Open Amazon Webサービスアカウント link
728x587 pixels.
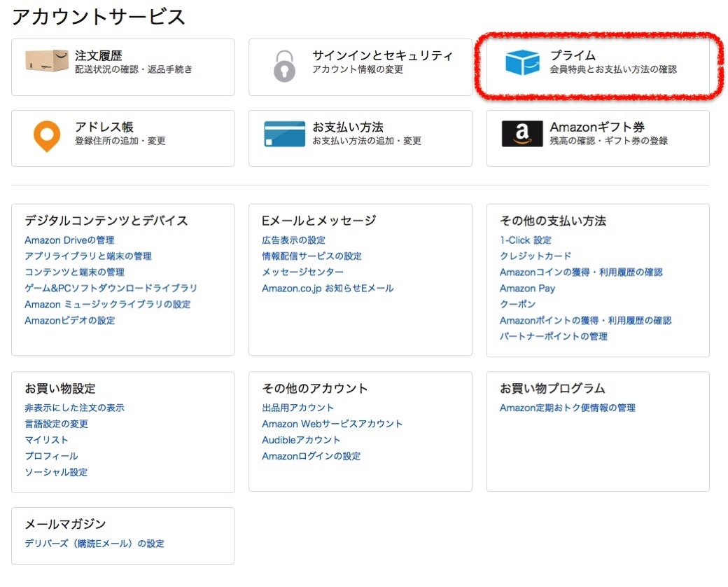(332, 424)
